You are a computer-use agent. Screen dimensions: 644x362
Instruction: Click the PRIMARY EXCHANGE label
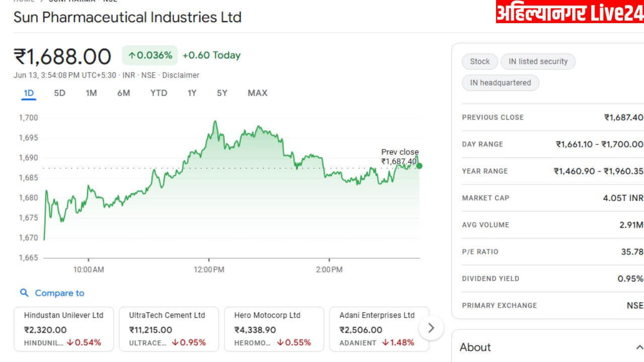click(499, 306)
